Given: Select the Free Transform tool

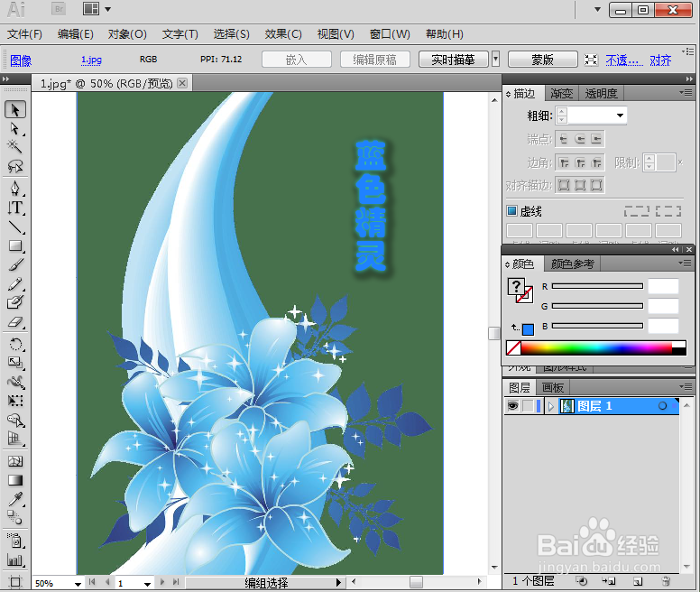Looking at the screenshot, I should pos(15,401).
